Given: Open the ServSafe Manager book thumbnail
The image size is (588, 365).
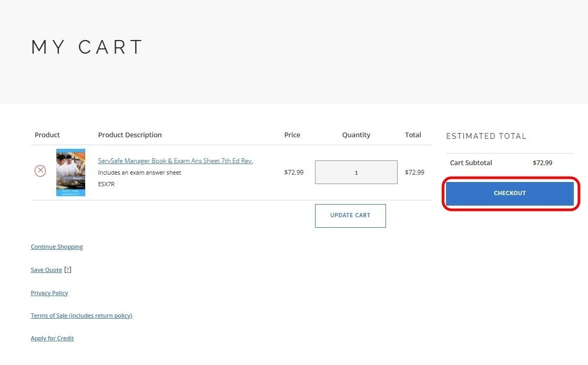Looking at the screenshot, I should 70,173.
